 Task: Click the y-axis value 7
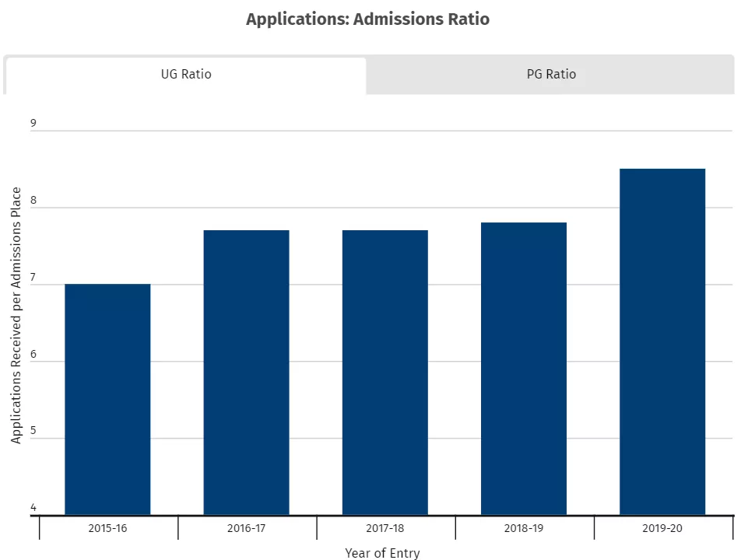click(x=33, y=277)
